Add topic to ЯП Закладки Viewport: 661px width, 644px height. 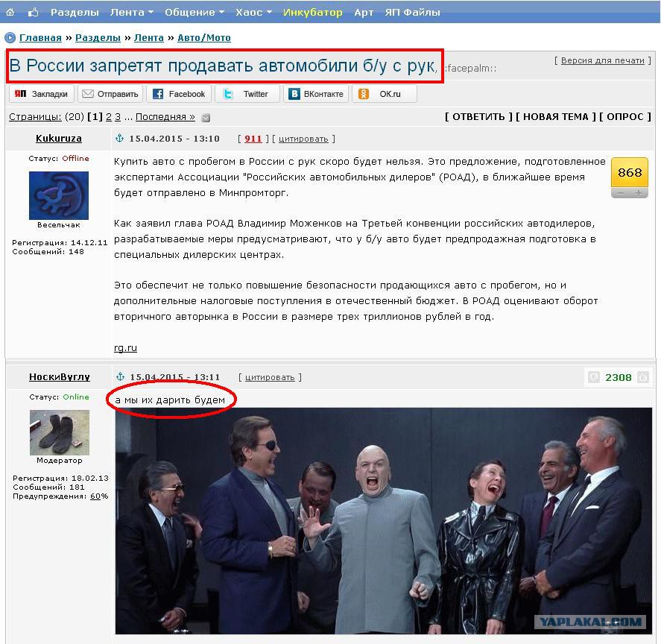[x=41, y=94]
